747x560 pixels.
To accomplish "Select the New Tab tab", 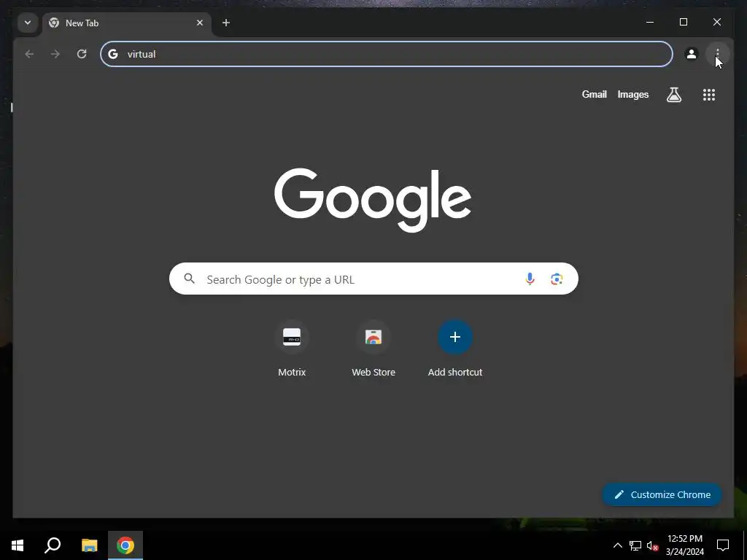I will coord(127,23).
